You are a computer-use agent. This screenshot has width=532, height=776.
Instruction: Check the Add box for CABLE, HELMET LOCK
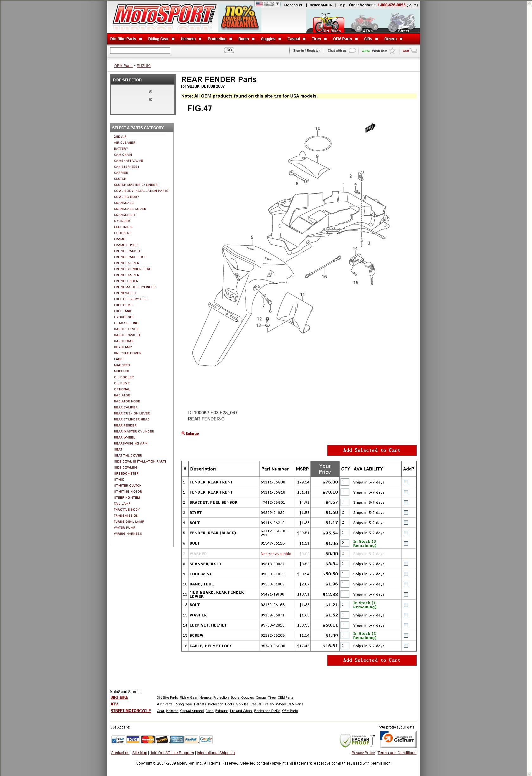[406, 646]
